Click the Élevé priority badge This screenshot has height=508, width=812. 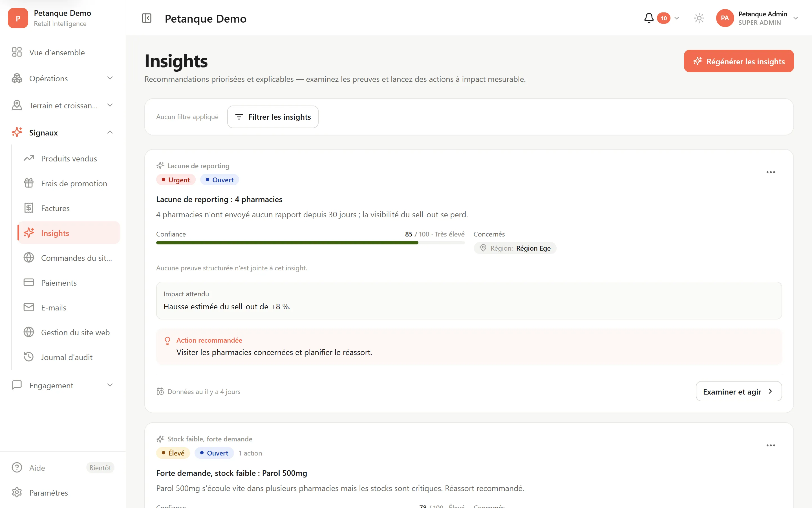point(173,453)
